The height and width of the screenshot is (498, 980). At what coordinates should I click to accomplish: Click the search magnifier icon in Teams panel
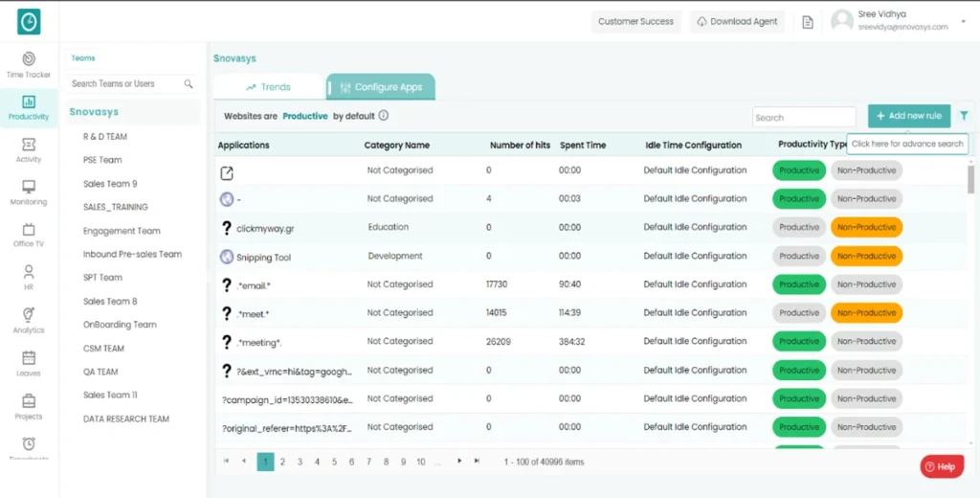189,84
